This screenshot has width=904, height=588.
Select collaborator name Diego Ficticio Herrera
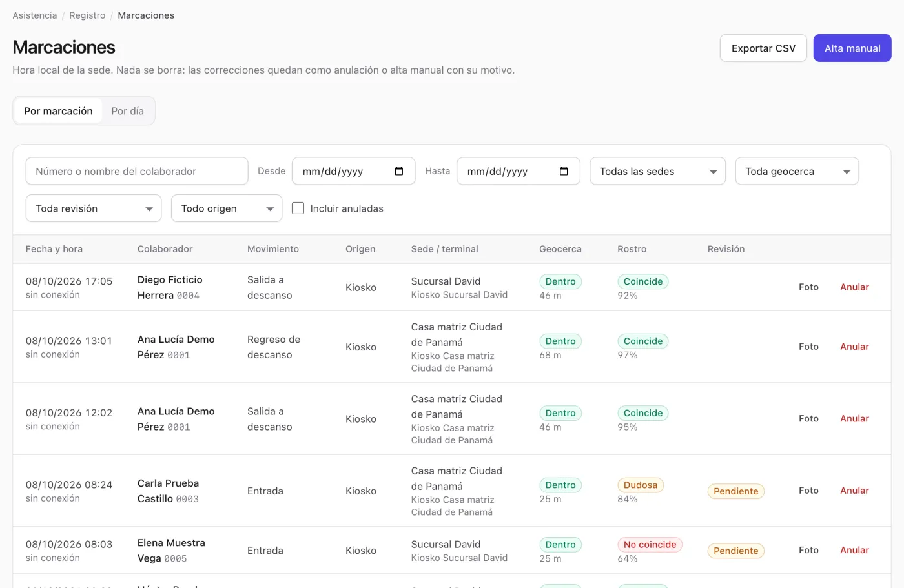click(x=170, y=287)
